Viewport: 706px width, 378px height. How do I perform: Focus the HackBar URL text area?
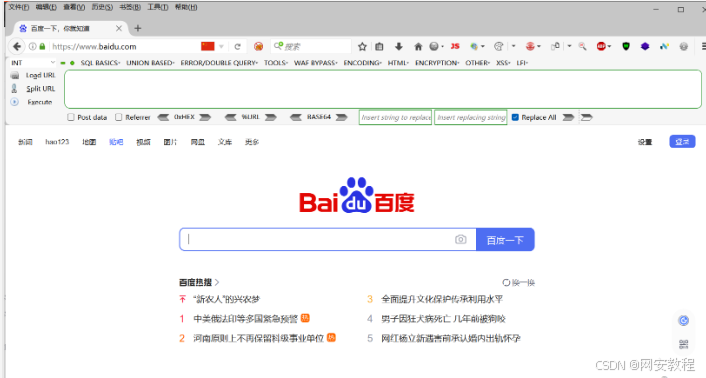[x=383, y=89]
